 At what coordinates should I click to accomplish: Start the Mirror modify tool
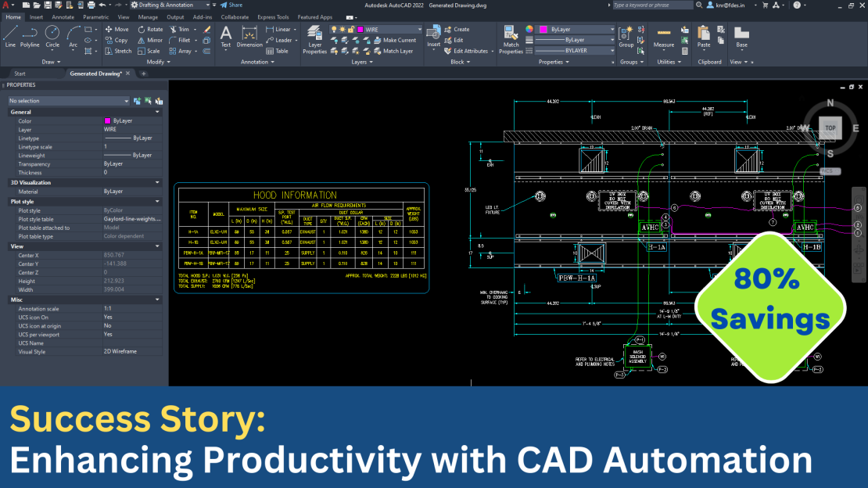coord(150,40)
